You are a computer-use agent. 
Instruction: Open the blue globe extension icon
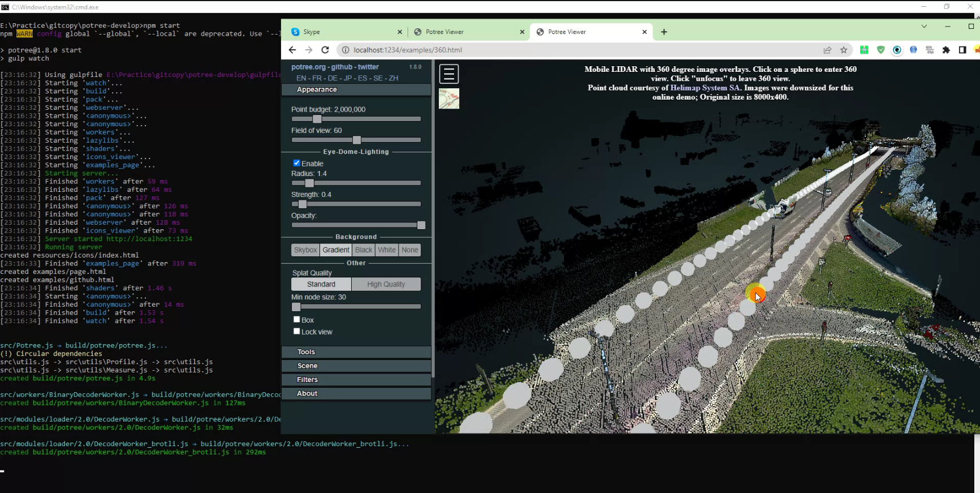click(913, 50)
